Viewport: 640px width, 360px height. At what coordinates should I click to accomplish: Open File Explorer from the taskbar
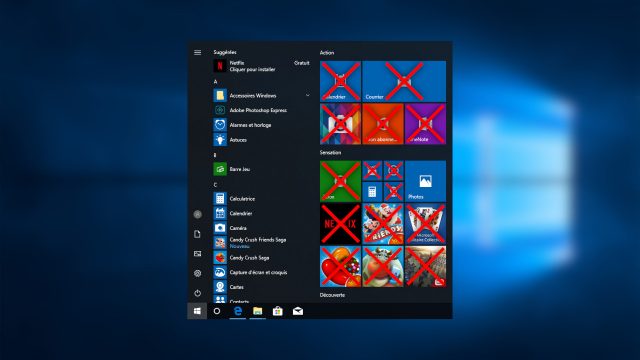[x=258, y=311]
